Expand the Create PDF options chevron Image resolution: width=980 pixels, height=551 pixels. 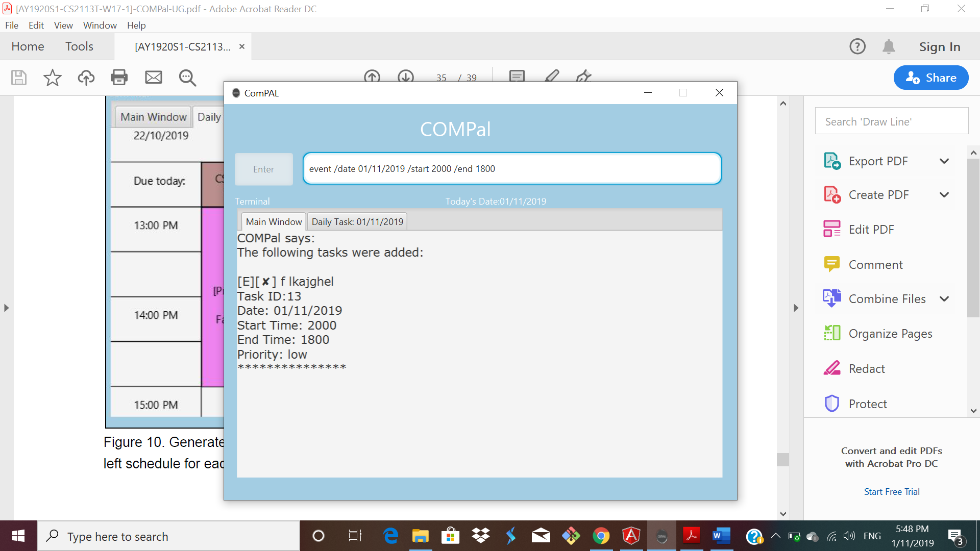coord(944,195)
